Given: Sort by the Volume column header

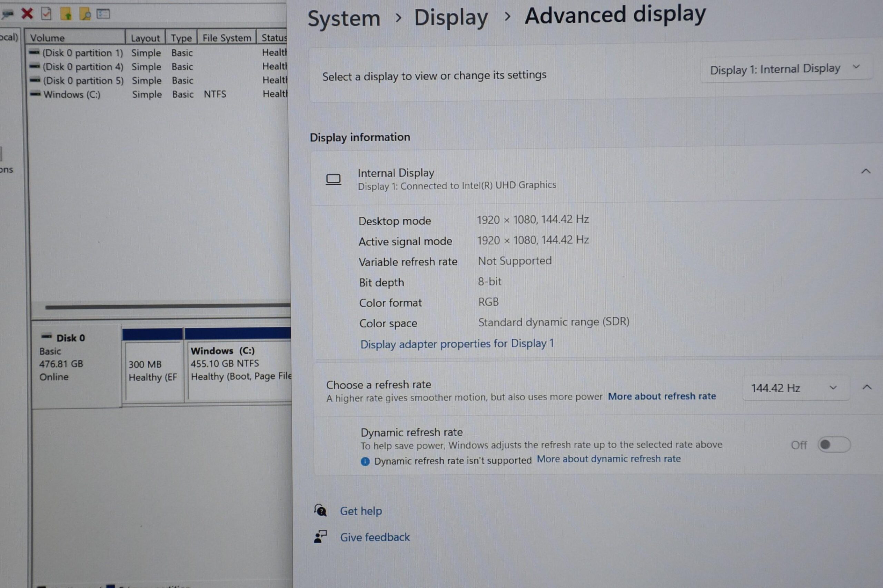Looking at the screenshot, I should (76, 38).
